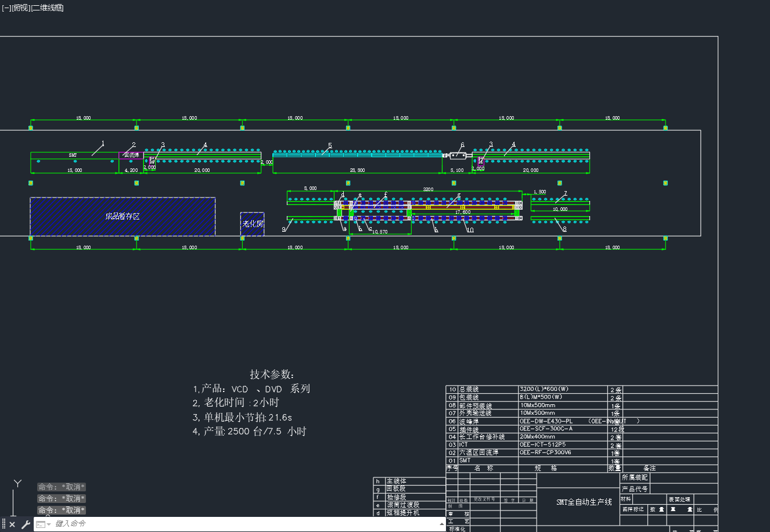
Task: Open recent commands dropdown arrow
Action: tap(49, 524)
